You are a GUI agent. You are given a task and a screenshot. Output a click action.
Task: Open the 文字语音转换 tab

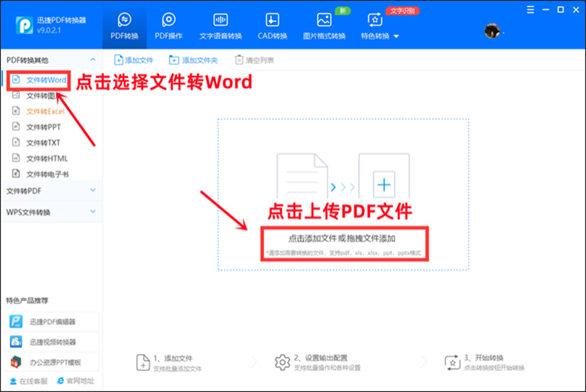click(x=221, y=27)
